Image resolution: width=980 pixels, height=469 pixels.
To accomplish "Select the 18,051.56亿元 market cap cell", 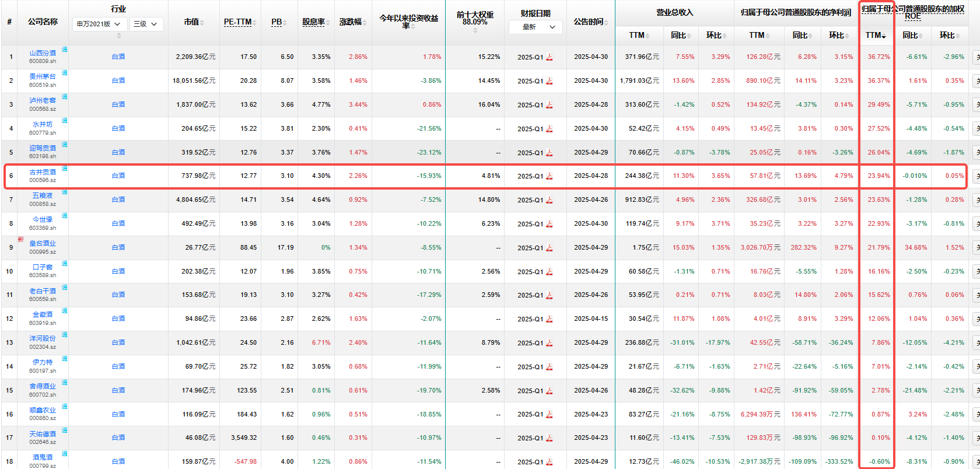I will (x=194, y=81).
